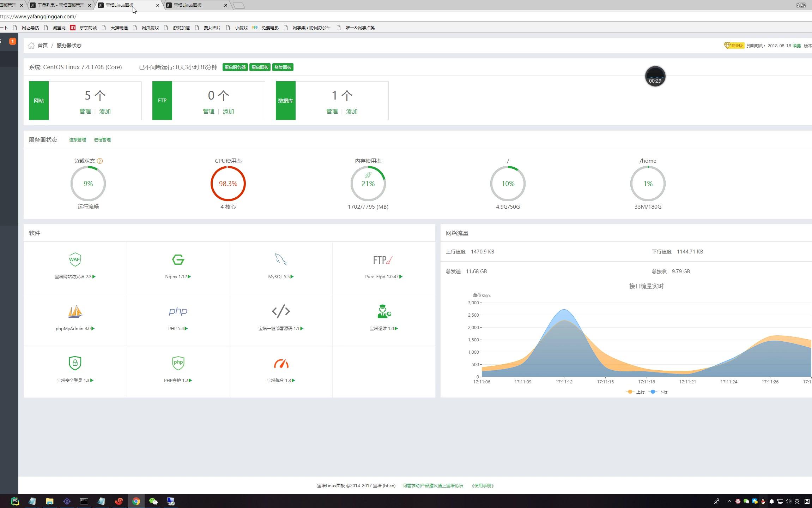This screenshot has height=508, width=812.
Task: Click the 英 input language indicator
Action: [x=797, y=501]
